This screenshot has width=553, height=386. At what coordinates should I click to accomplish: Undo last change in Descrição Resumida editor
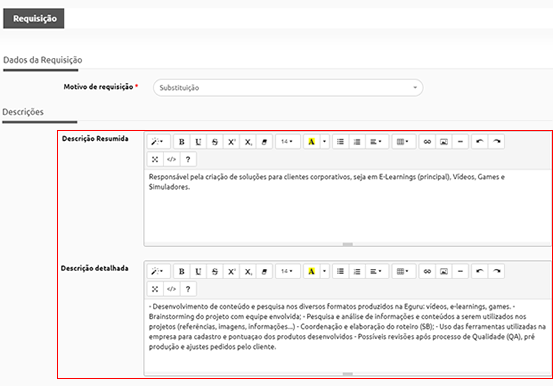[x=480, y=142]
